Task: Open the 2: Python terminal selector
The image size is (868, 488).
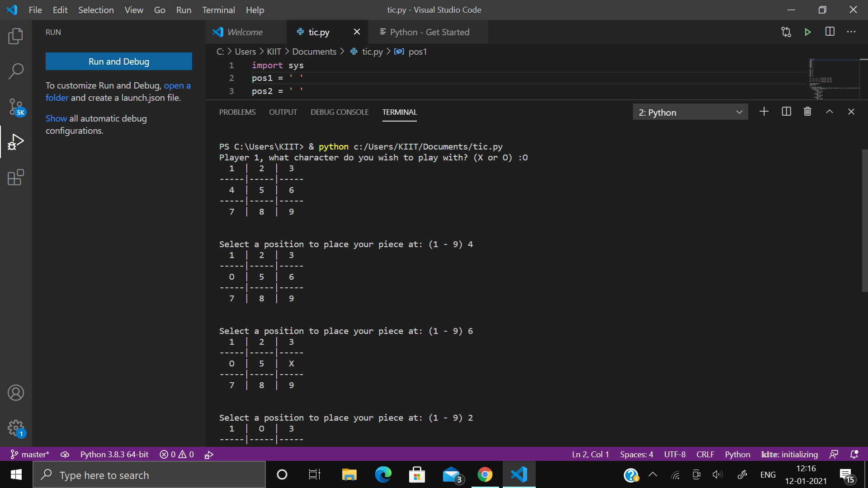Action: tap(689, 112)
